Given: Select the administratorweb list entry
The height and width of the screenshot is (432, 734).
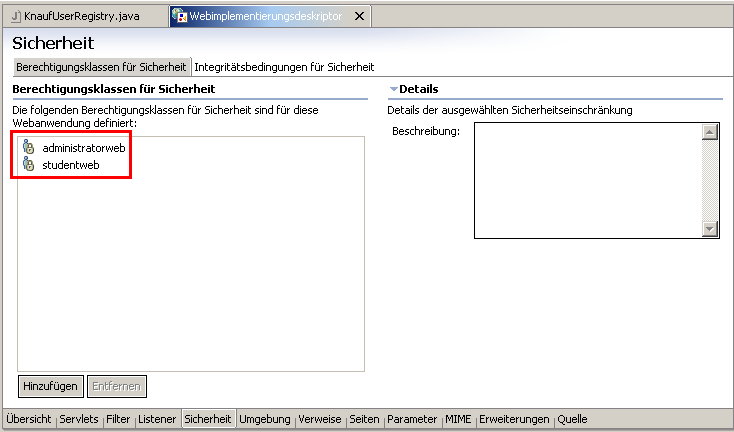Looking at the screenshot, I should [x=83, y=148].
